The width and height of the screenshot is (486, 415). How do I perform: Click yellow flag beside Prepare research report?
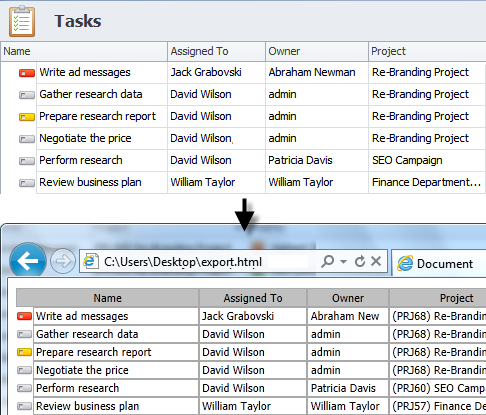pyautogui.click(x=27, y=117)
